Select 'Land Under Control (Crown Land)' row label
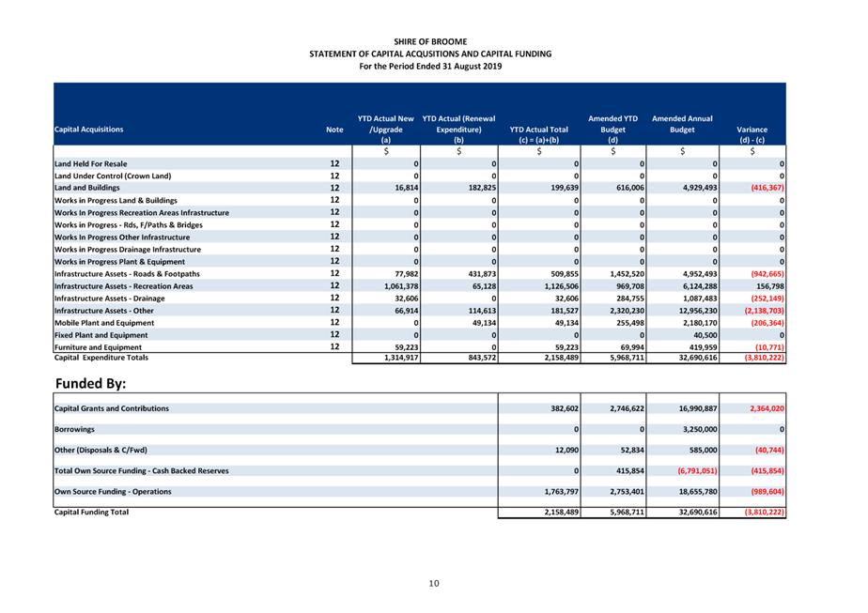The image size is (868, 613). [113, 176]
